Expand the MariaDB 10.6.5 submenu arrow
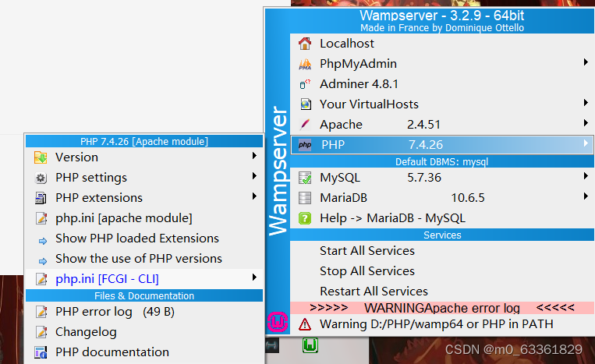Screen dimensions: 595x364 coord(586,196)
